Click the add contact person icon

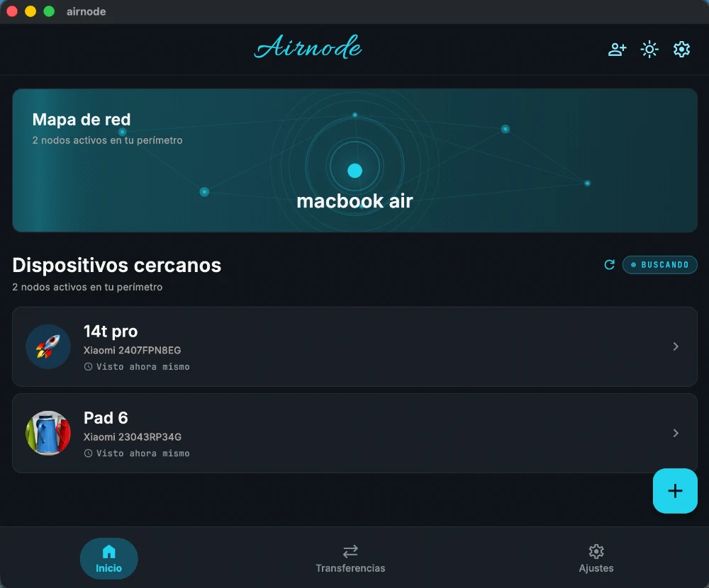tap(618, 50)
